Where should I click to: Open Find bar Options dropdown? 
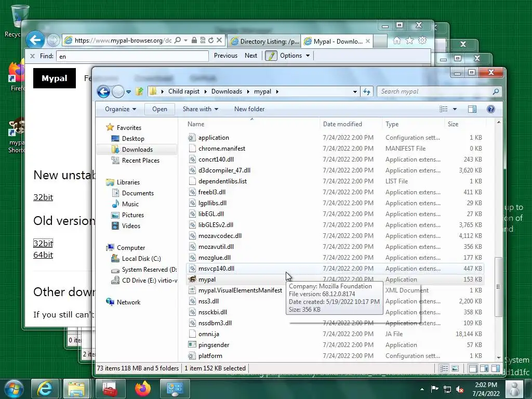[x=295, y=56]
